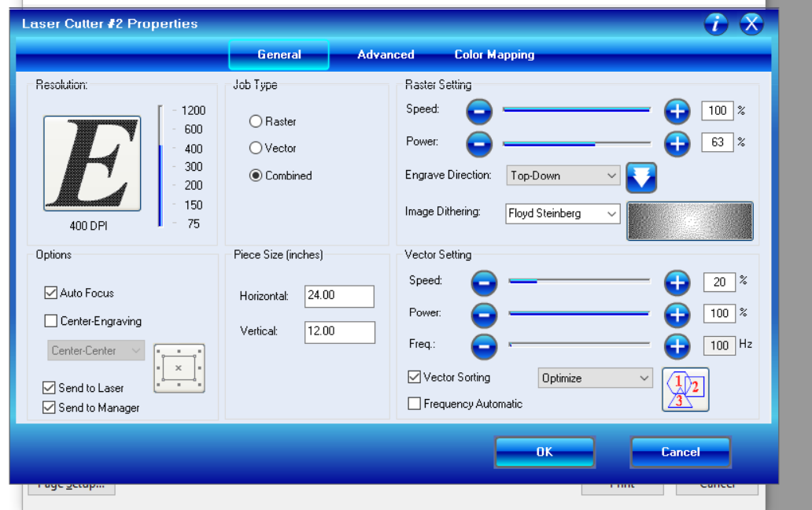Decrease raster speed with minus button
This screenshot has height=510, width=812.
[479, 112]
